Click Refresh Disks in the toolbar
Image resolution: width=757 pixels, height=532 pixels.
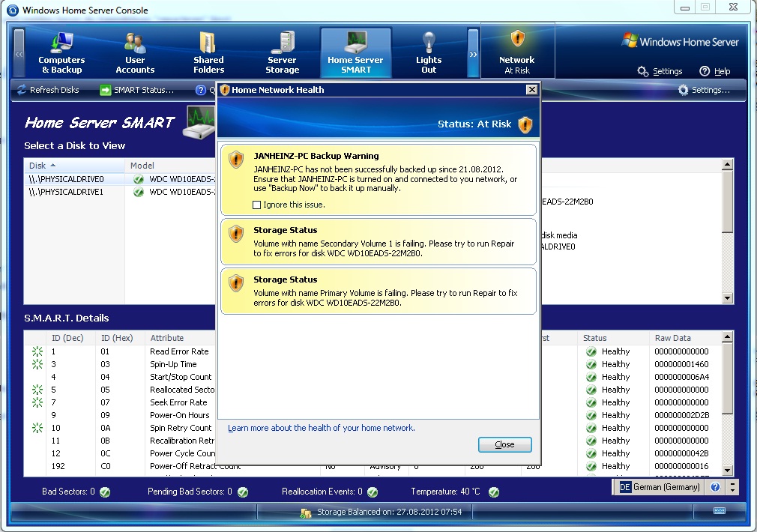[x=49, y=89]
